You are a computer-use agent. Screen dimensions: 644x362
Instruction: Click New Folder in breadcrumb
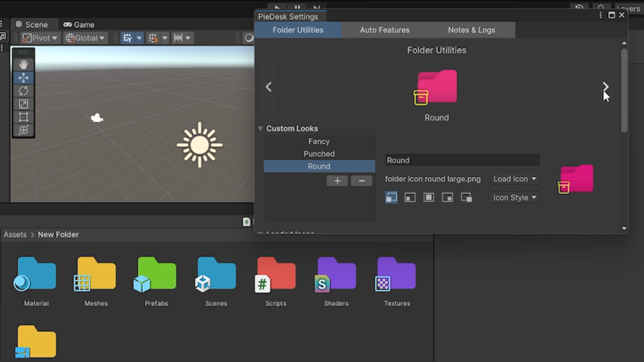pyautogui.click(x=58, y=234)
